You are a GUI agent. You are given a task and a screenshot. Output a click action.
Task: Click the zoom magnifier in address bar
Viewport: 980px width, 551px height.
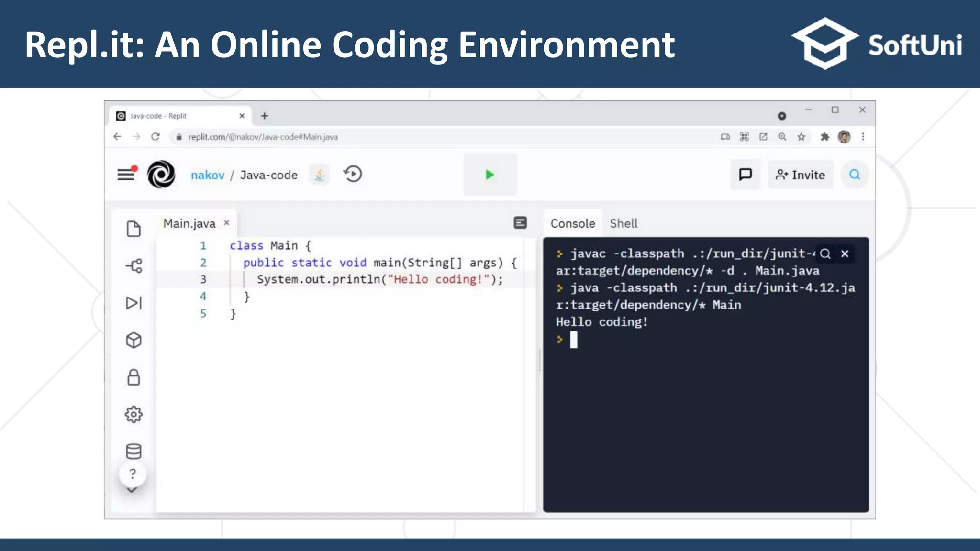(x=782, y=137)
